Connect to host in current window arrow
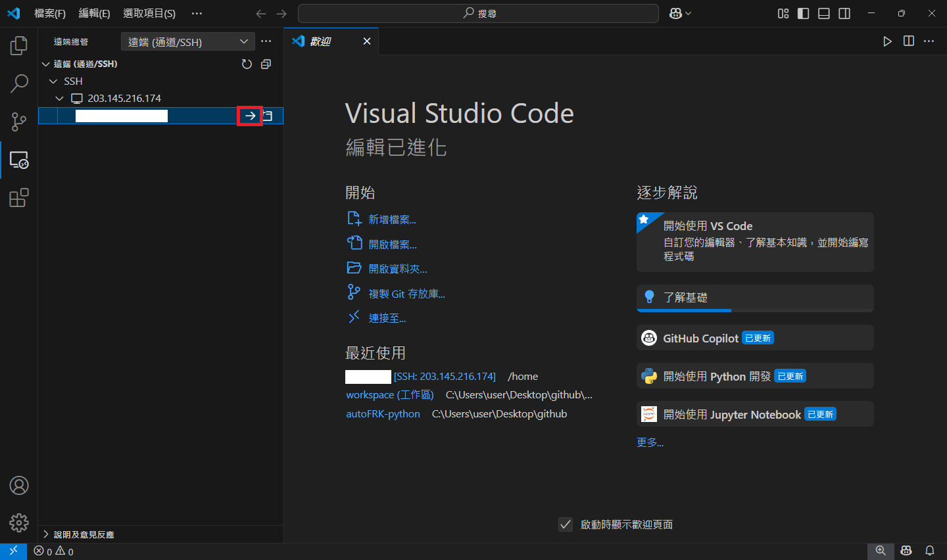The height and width of the screenshot is (560, 947). click(250, 116)
